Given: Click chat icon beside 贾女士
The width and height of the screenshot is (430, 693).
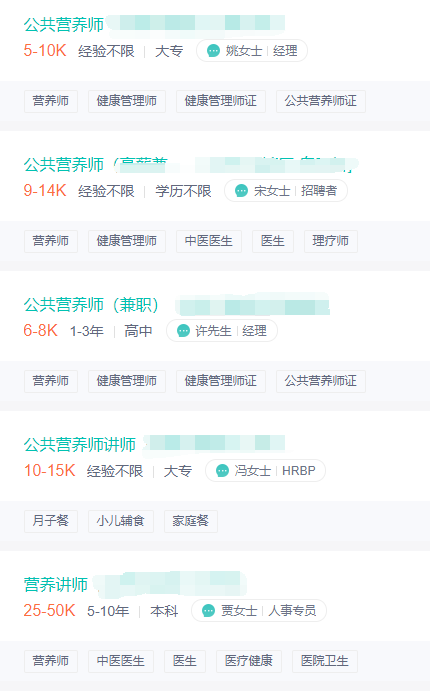Looking at the screenshot, I should click(x=208, y=611).
